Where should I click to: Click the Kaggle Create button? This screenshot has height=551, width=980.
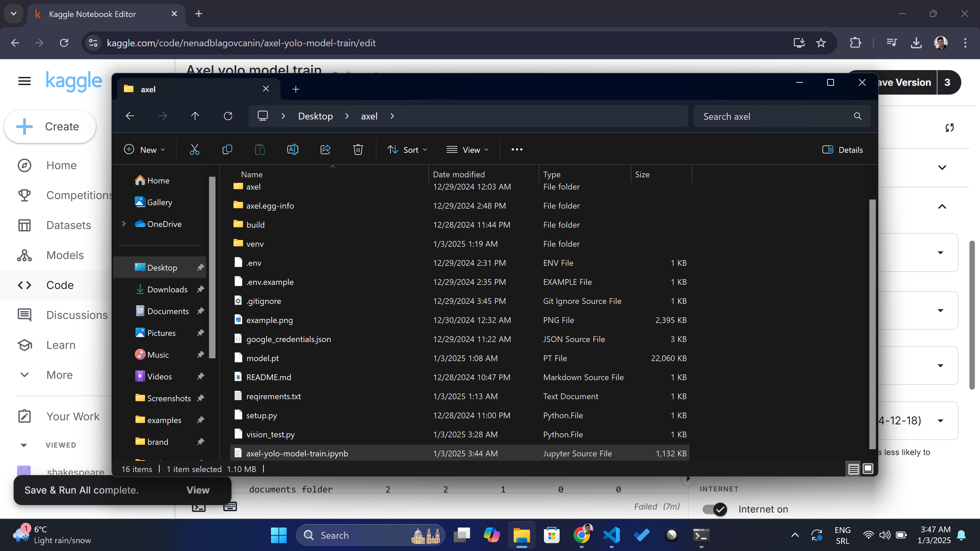(50, 126)
